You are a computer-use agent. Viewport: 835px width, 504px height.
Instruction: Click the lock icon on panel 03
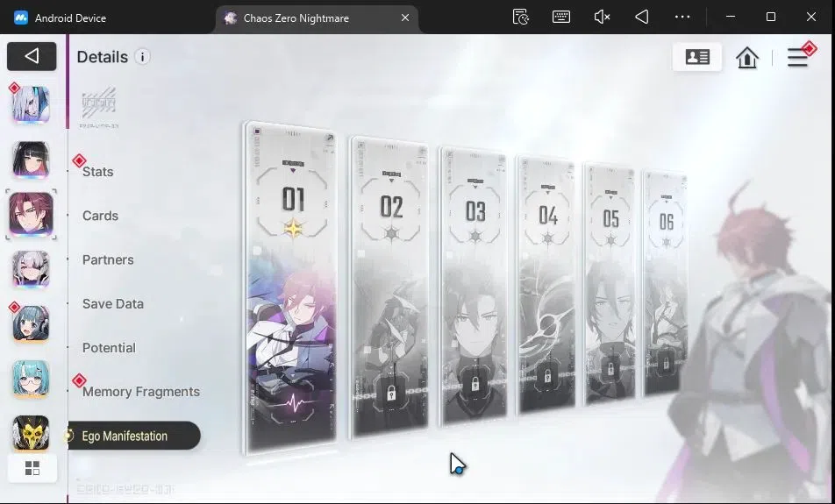coord(475,384)
